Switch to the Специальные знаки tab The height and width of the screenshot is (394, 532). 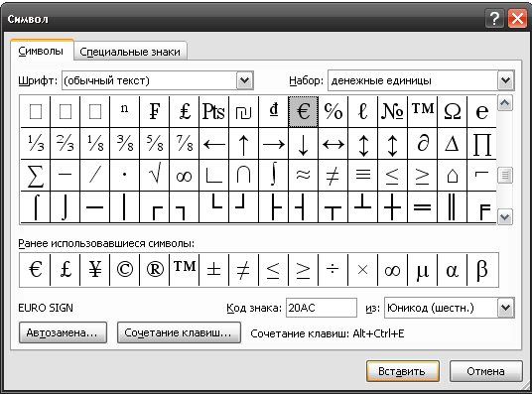point(130,52)
